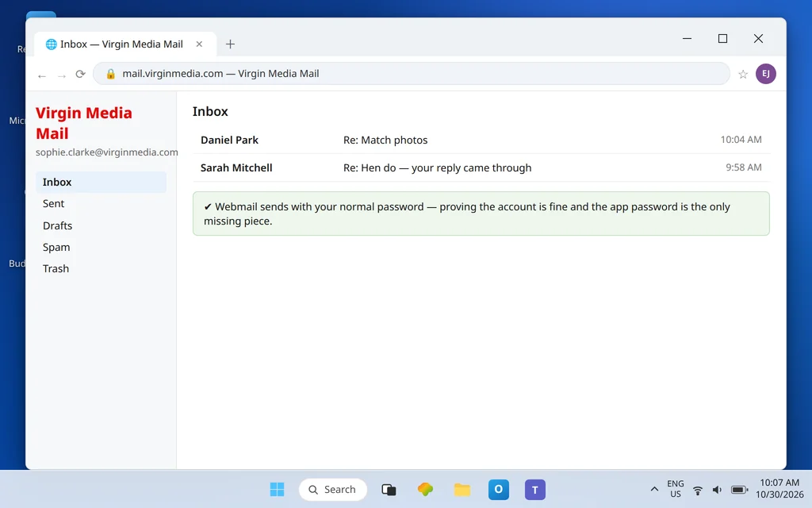Open the Drafts folder
Viewport: 812px width, 508px height.
coord(101,225)
